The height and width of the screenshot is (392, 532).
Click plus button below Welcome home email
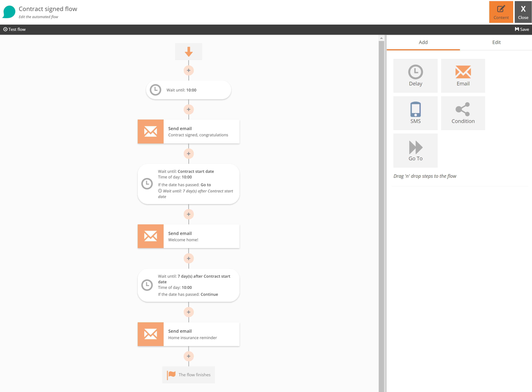[189, 258]
